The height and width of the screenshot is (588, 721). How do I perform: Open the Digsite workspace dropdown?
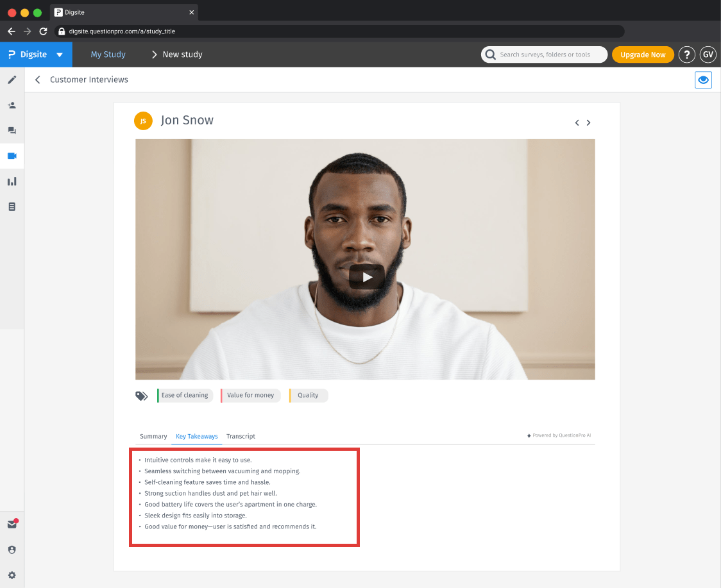pyautogui.click(x=59, y=55)
